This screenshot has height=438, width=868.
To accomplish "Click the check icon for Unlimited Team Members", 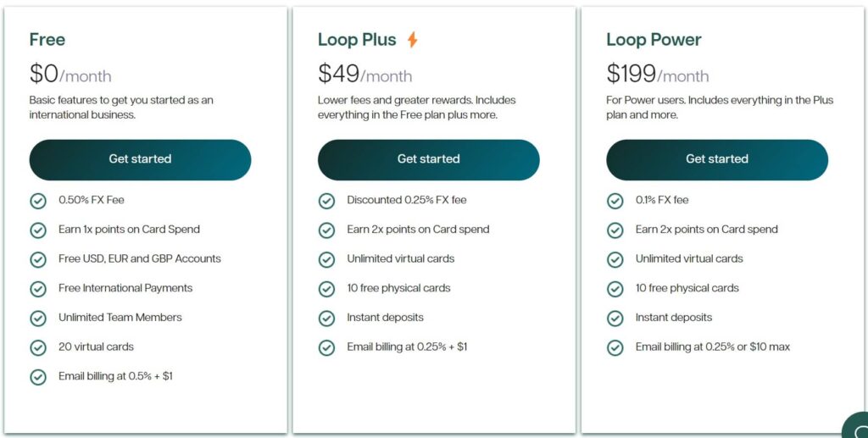I will pos(38,319).
